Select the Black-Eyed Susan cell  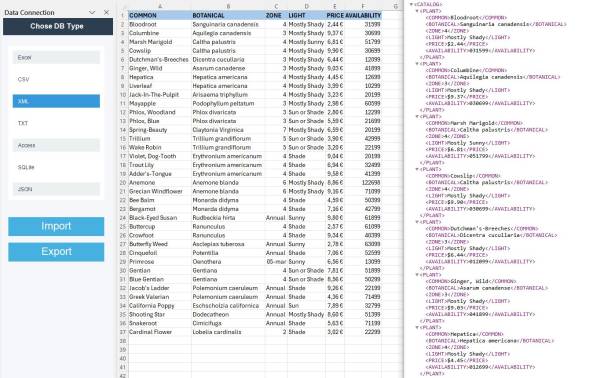pyautogui.click(x=160, y=218)
